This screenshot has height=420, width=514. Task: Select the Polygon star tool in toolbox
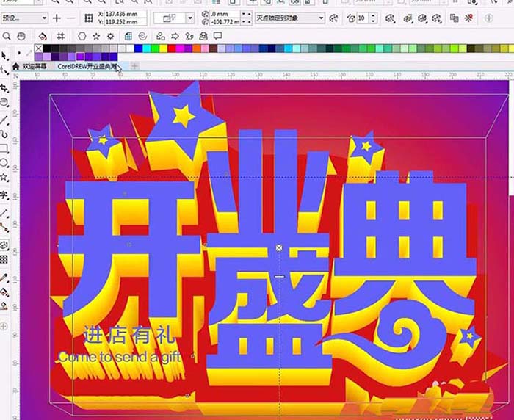[4, 178]
